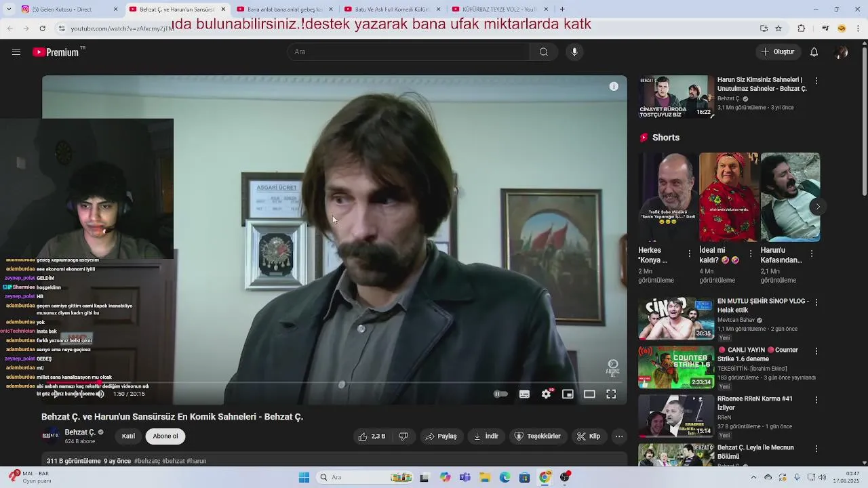Open Behzat Ç. channel name link
This screenshot has height=488, width=868.
[80, 432]
